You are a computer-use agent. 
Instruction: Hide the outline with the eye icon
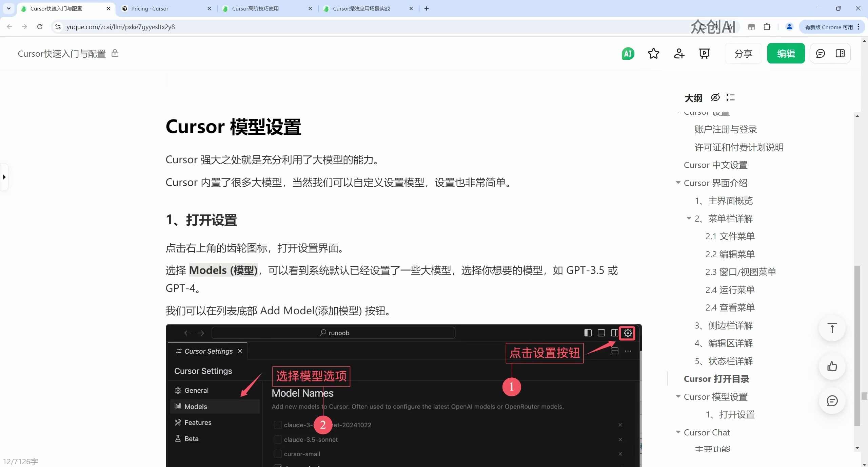coord(715,98)
